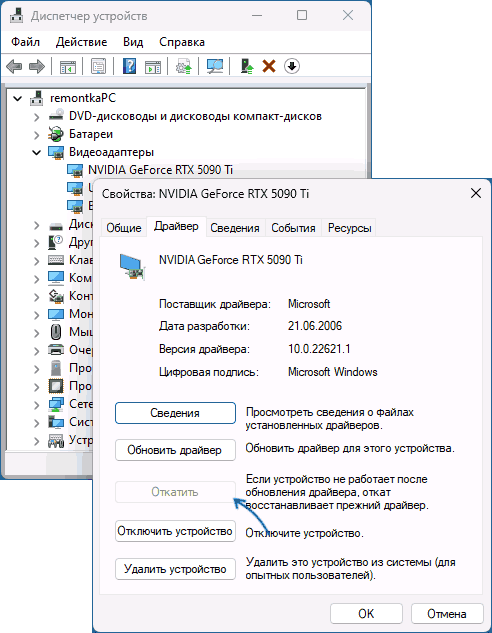
Task: Click the large device icon in properties dialog
Action: click(132, 267)
